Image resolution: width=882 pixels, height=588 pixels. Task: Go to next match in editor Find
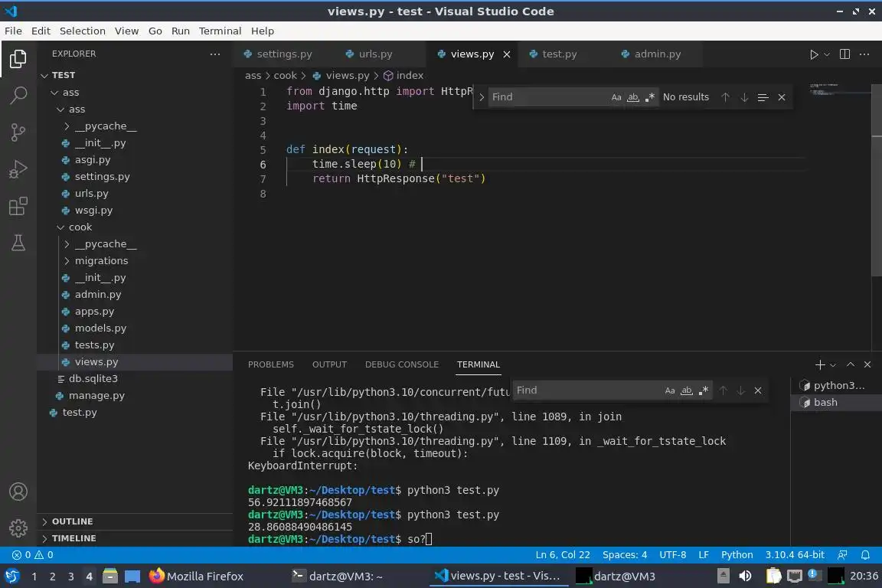pyautogui.click(x=744, y=97)
